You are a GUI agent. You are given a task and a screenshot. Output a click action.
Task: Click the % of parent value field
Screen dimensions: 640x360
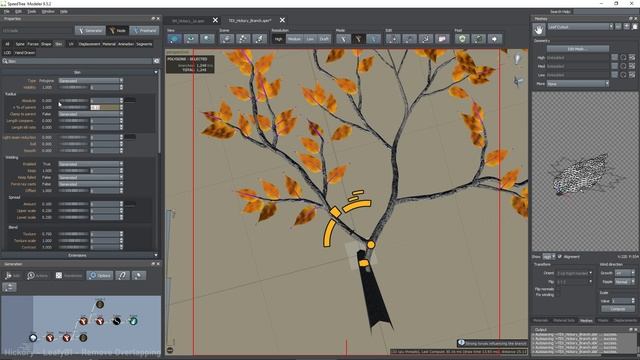click(105, 107)
